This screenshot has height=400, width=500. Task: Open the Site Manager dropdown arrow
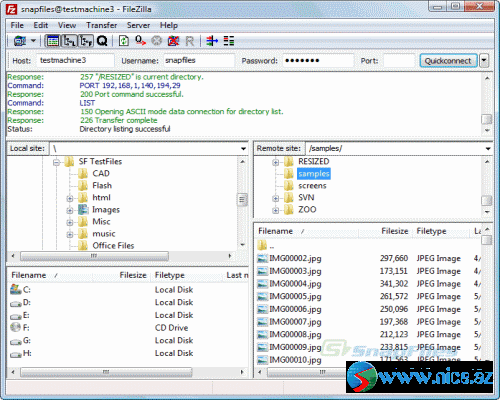[x=33, y=41]
